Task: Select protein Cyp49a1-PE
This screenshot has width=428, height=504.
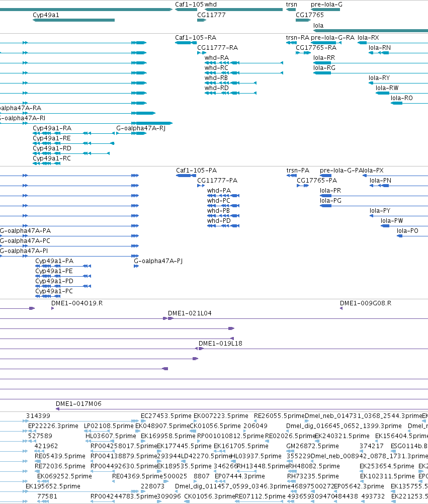Action: 63,276
